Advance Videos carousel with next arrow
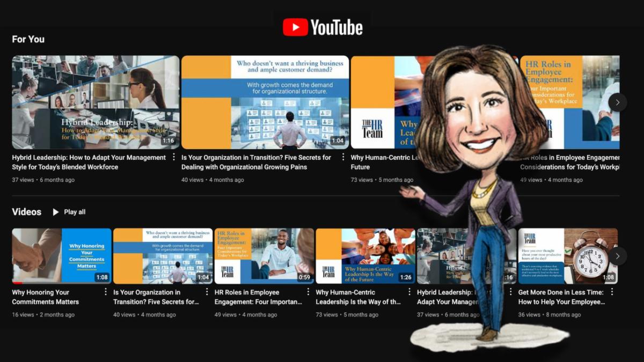This screenshot has height=362, width=644. click(x=617, y=256)
